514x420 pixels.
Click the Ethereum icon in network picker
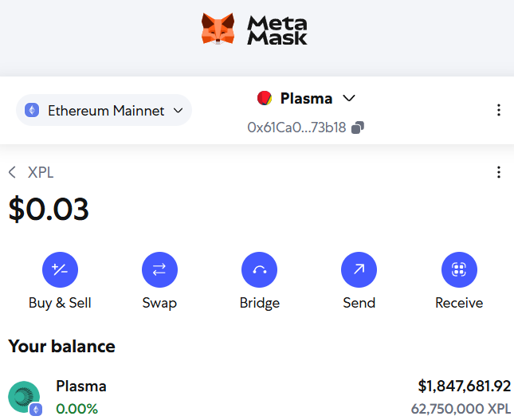[x=32, y=110]
